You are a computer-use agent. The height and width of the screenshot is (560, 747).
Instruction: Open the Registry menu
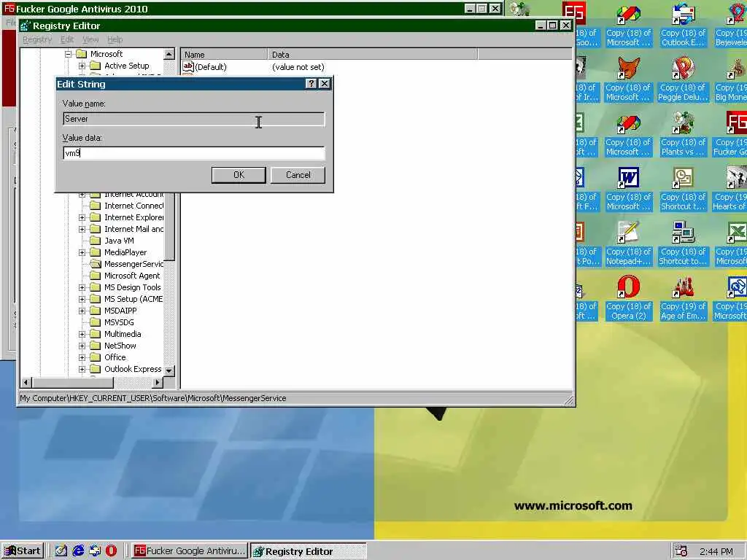[x=37, y=39]
